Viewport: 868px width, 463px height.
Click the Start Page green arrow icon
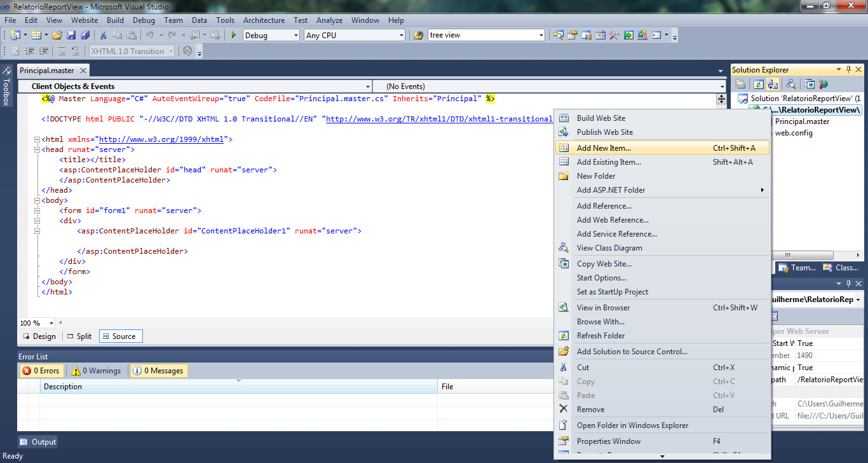coord(628,35)
